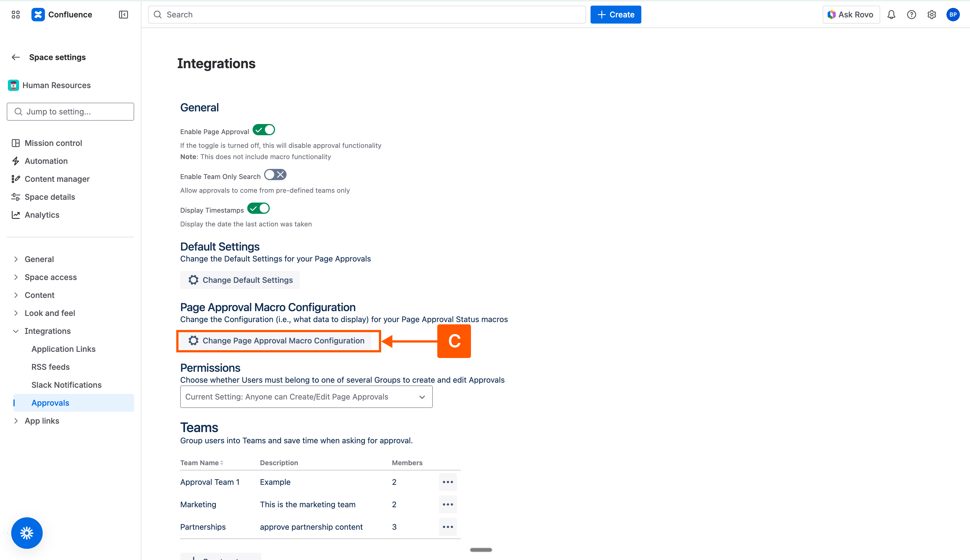
Task: Click the horizontal scrollbar below Teams table
Action: pyautogui.click(x=481, y=550)
